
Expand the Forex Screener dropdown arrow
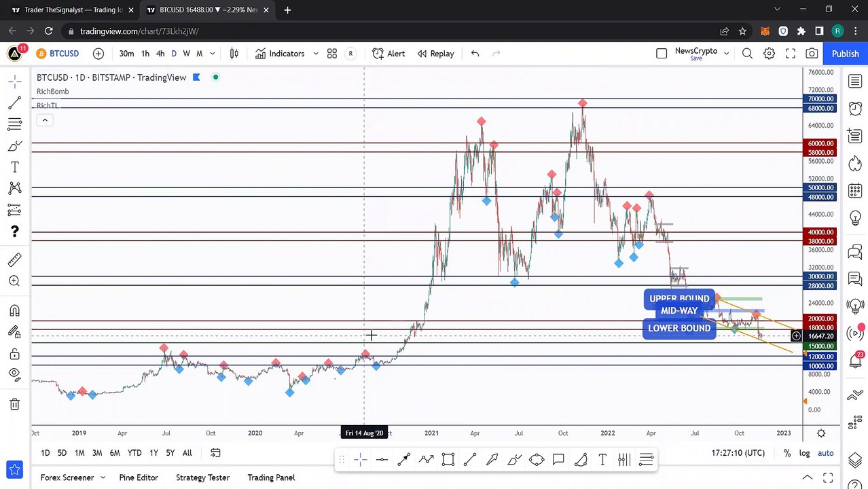click(103, 477)
